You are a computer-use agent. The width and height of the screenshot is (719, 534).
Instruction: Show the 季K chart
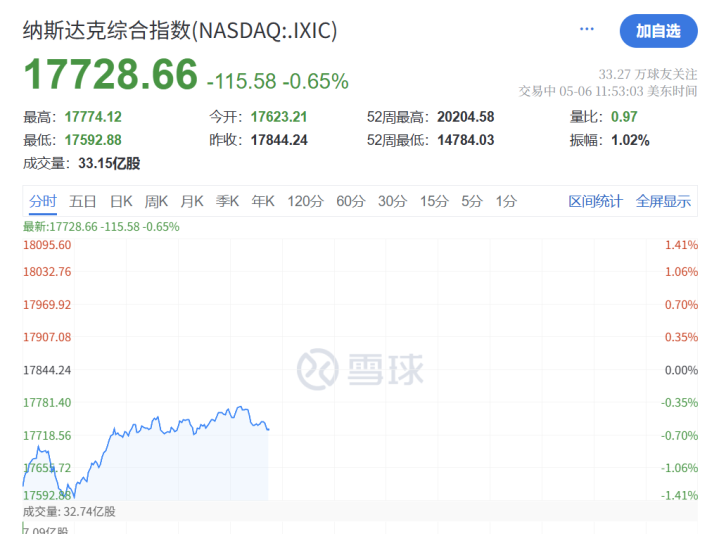(x=227, y=201)
